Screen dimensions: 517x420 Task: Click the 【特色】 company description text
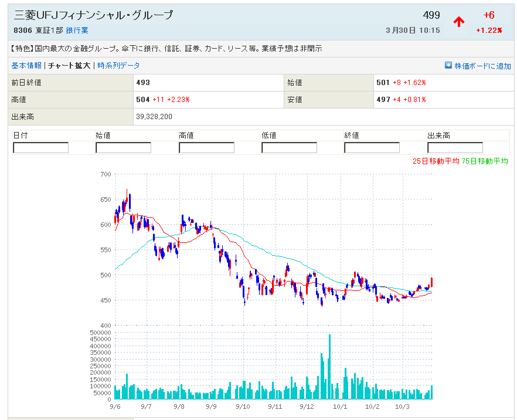(165, 49)
